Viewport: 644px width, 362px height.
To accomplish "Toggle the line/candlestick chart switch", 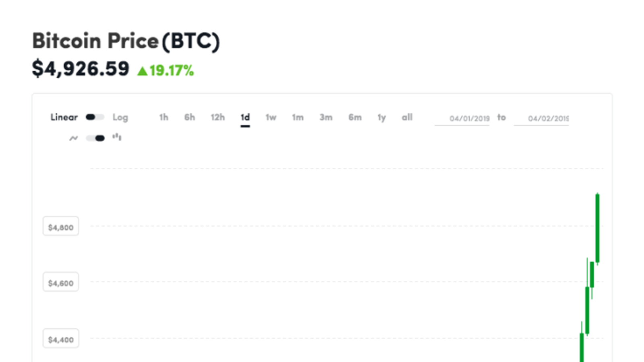I will 95,138.
